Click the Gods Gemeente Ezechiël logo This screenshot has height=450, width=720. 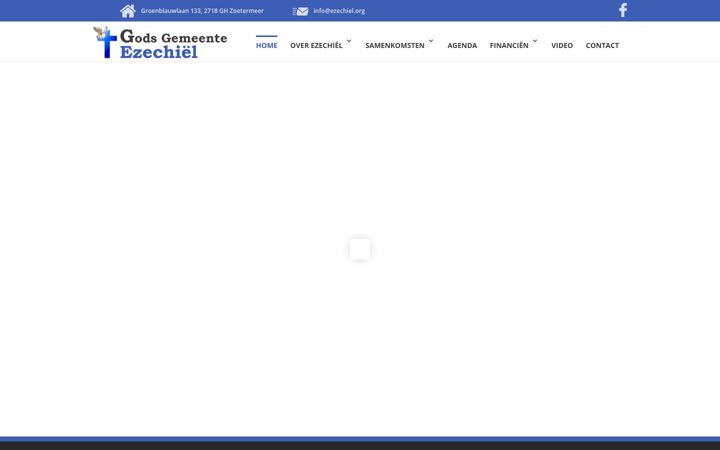click(x=160, y=43)
